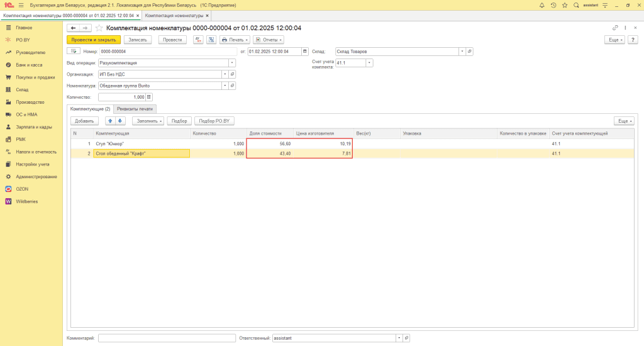The image size is (644, 346).
Task: Select Стол обеденный "Крафт" cell
Action: [x=142, y=153]
